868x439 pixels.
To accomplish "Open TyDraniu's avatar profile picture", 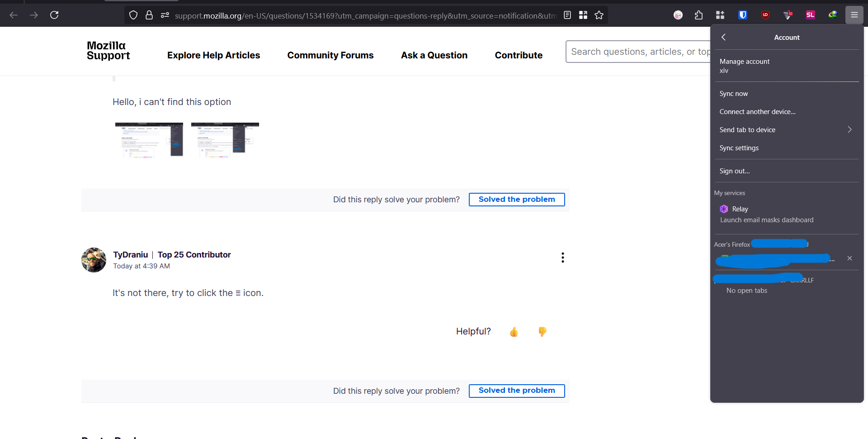I will coord(94,260).
